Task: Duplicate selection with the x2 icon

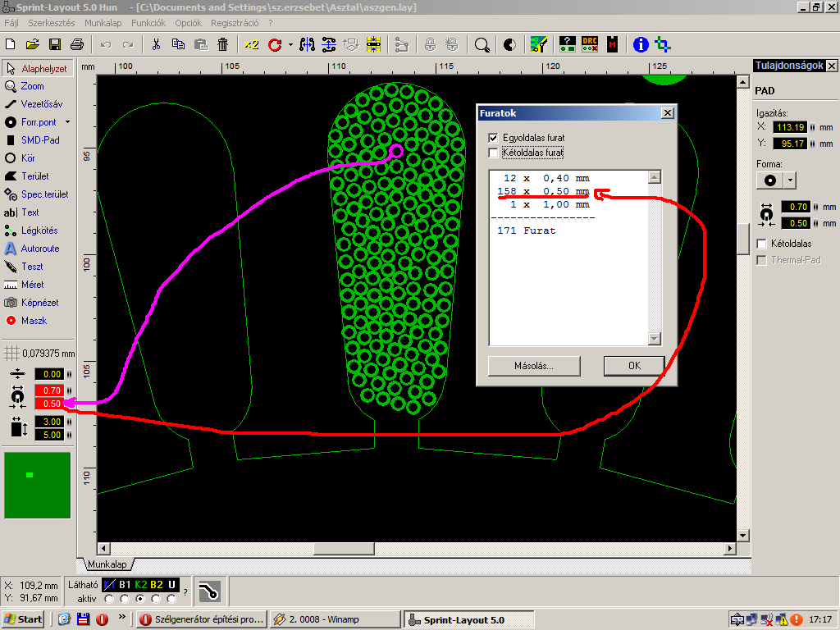Action: pos(251,44)
